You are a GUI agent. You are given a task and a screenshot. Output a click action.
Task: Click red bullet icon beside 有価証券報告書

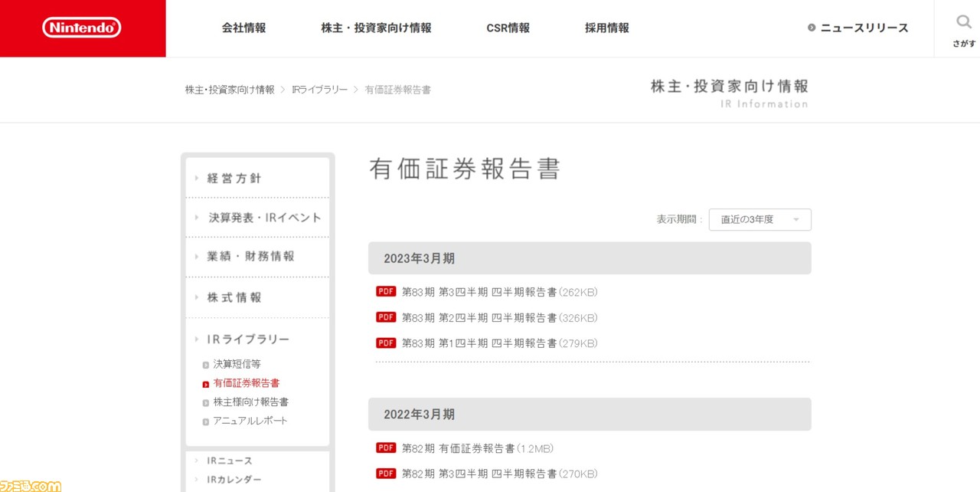(x=206, y=384)
